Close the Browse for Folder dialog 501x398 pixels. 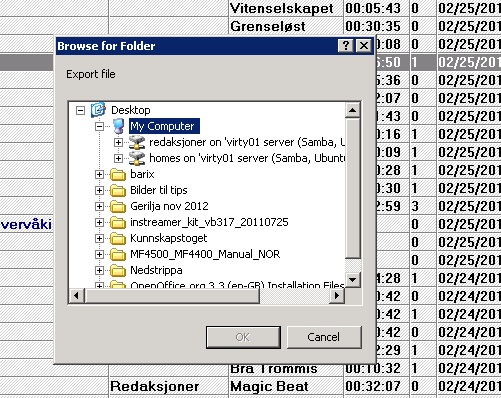(364, 46)
